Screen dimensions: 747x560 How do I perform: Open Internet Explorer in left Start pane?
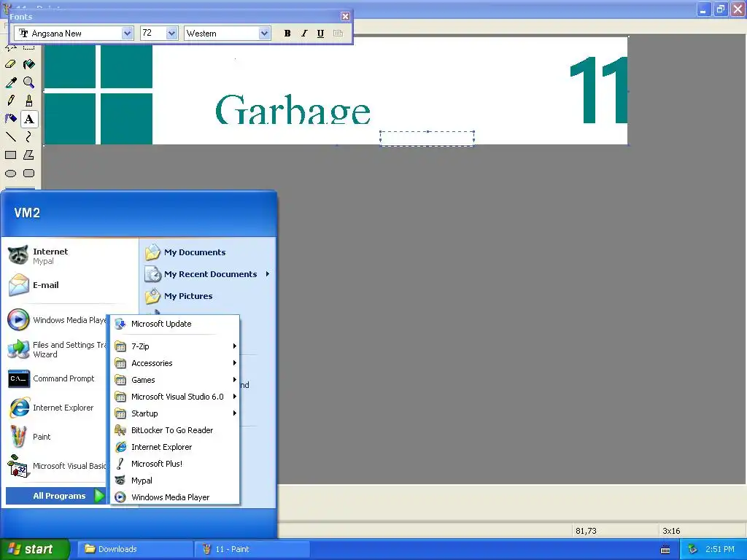[57, 408]
